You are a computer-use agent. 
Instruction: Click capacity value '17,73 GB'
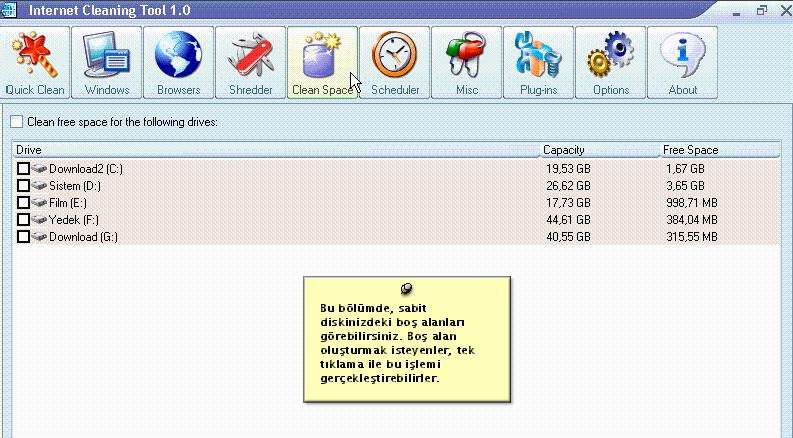coord(568,203)
